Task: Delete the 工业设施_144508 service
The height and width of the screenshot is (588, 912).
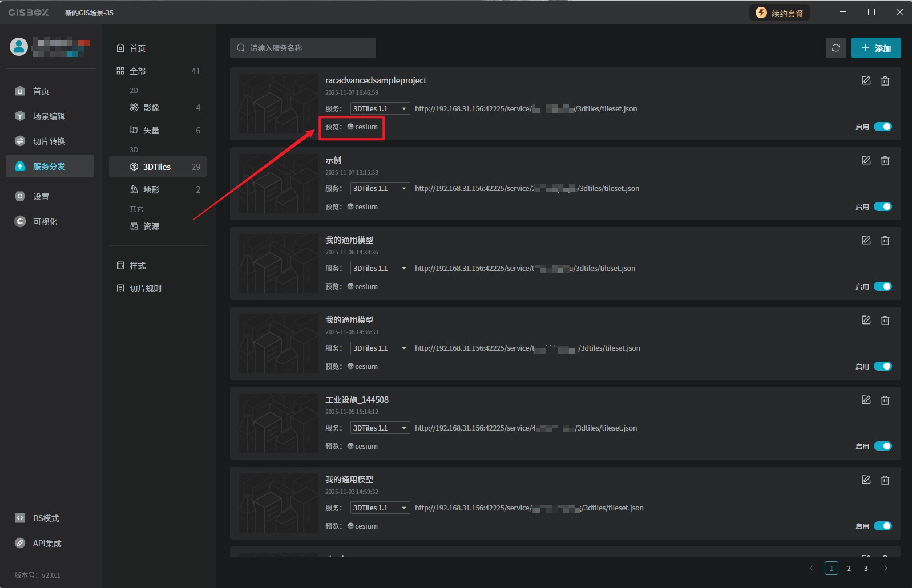Action: tap(885, 400)
